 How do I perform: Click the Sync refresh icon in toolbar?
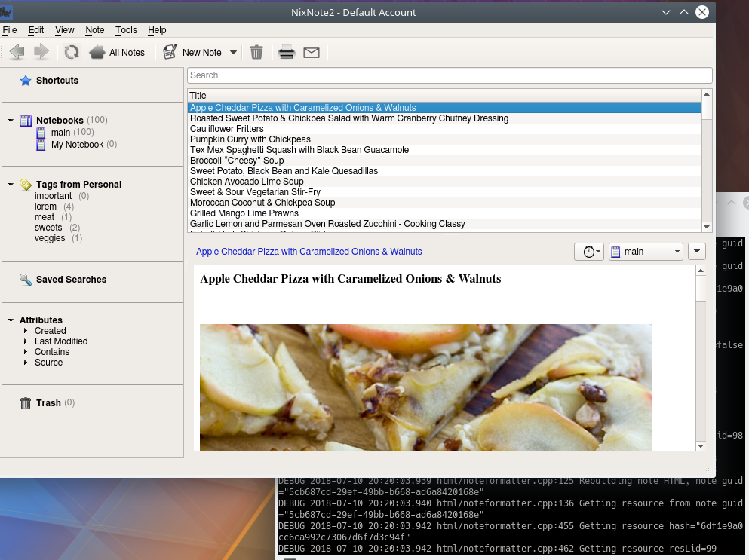point(72,52)
